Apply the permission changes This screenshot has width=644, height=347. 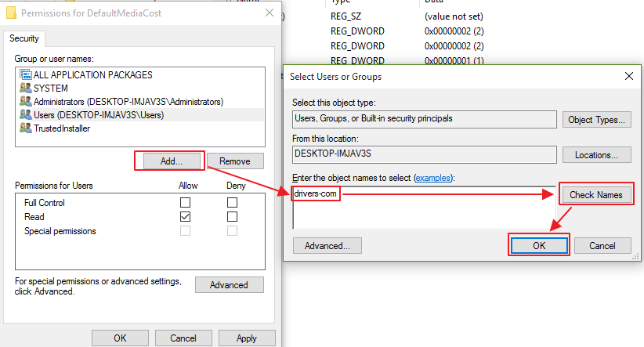pyautogui.click(x=247, y=338)
